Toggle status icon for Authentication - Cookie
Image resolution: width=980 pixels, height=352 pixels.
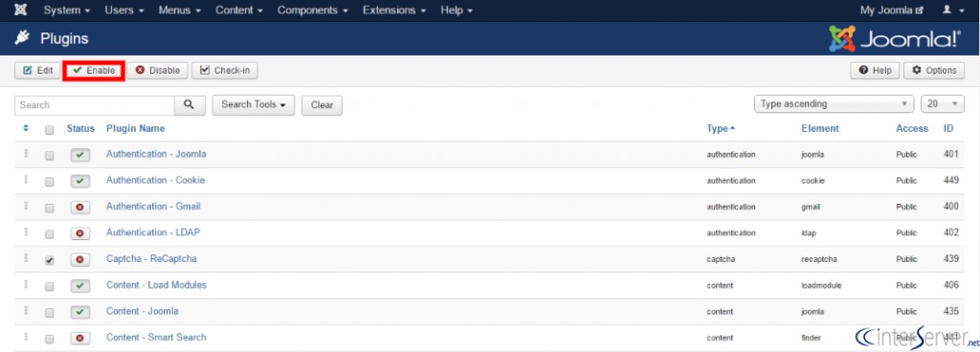80,181
